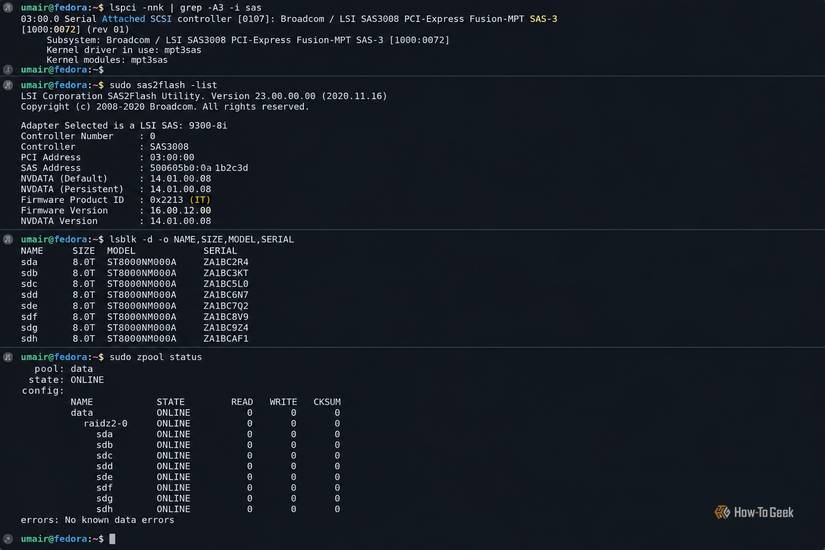Click the 'WRITE' column header
The width and height of the screenshot is (825, 550).
point(284,402)
